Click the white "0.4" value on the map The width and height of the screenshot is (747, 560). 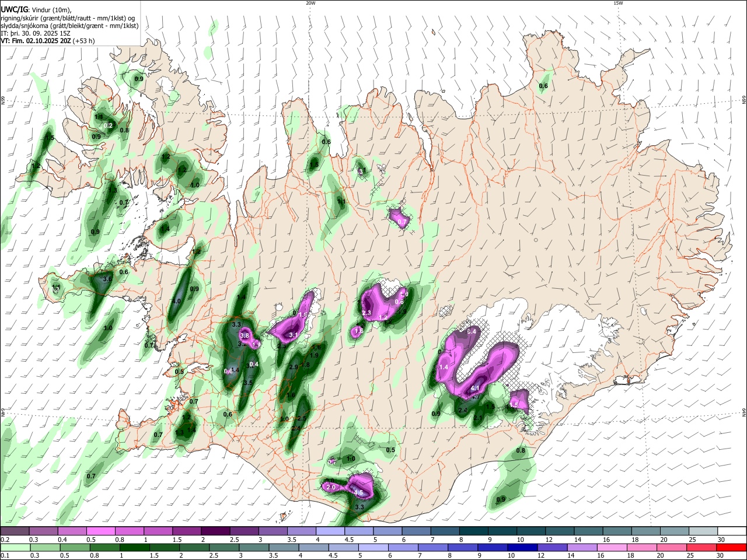tap(253, 365)
